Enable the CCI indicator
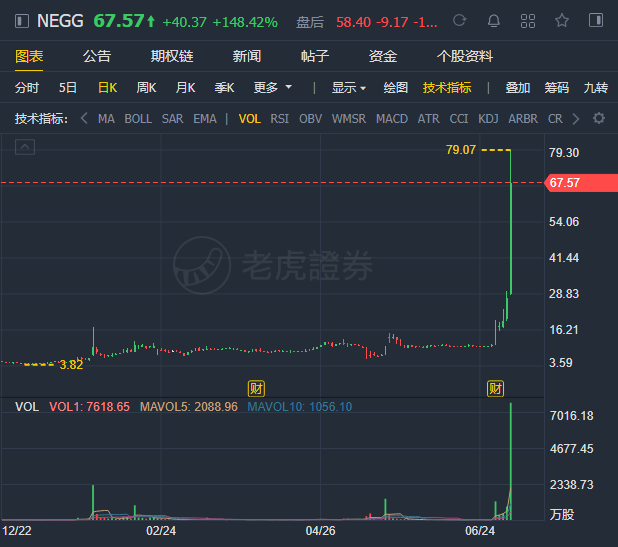The width and height of the screenshot is (618, 547). [459, 119]
